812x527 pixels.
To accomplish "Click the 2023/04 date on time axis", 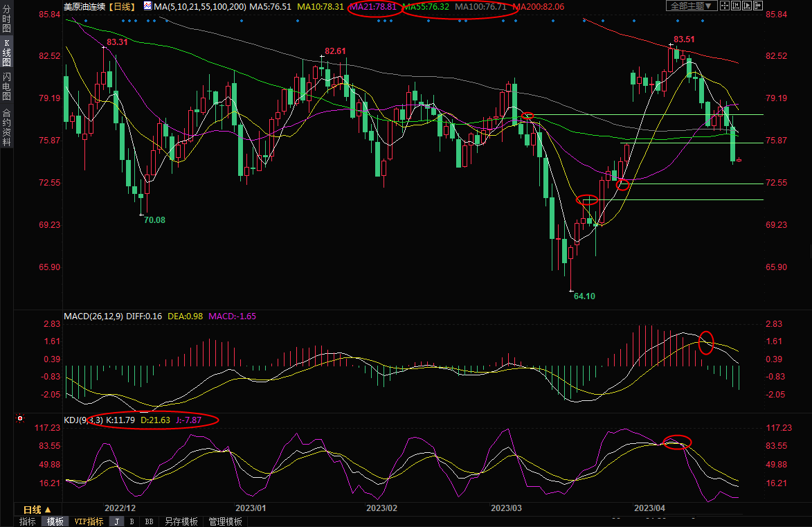I will point(650,508).
